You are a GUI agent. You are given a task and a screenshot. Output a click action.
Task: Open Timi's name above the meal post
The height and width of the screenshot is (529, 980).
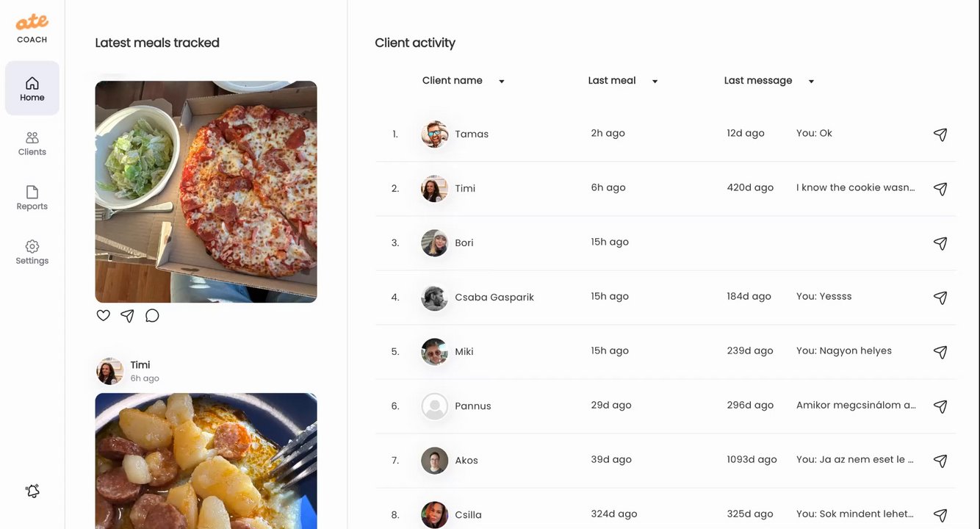coord(140,365)
